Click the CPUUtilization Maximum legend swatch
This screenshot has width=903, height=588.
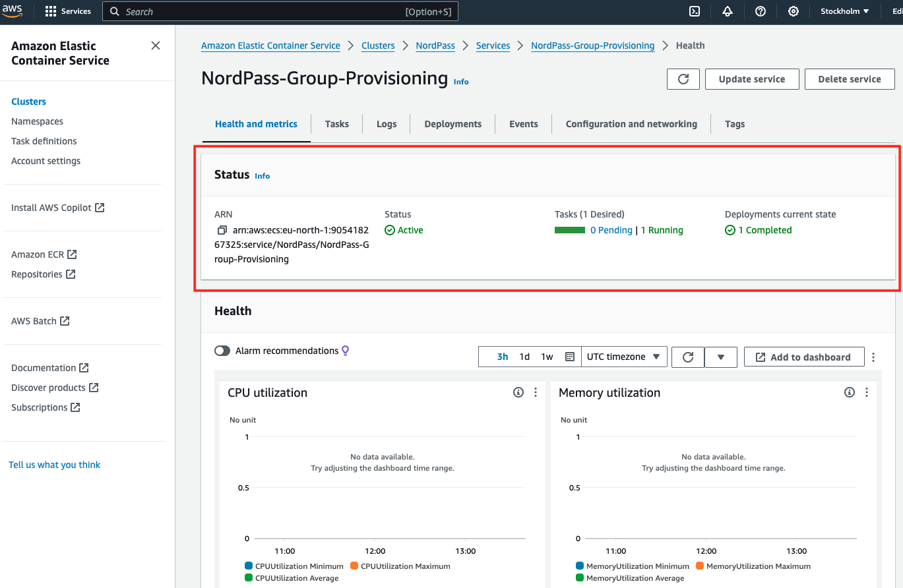point(354,566)
